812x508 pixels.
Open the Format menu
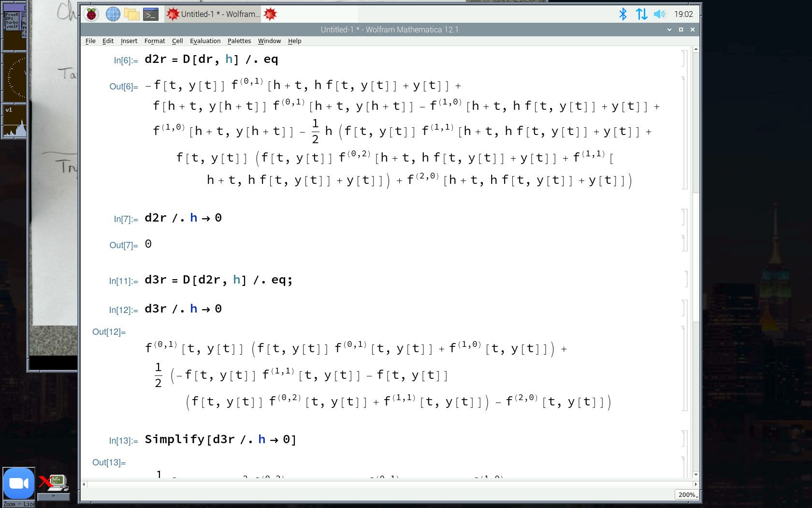(155, 41)
